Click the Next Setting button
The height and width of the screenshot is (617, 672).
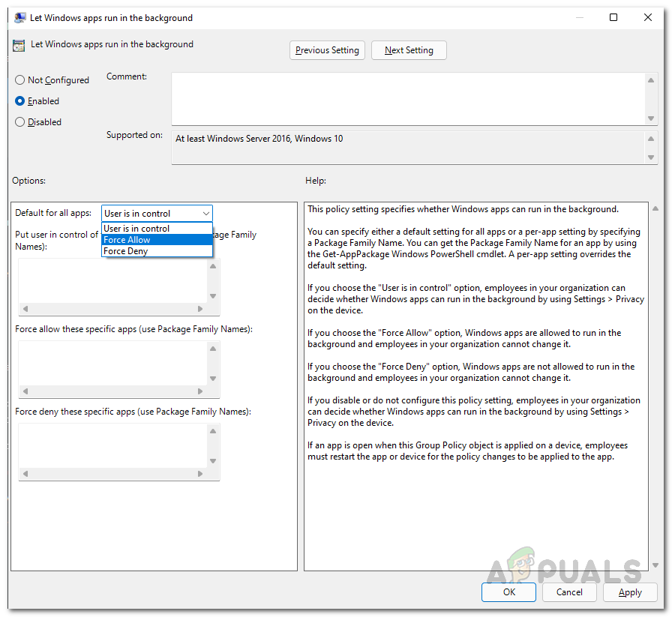coord(409,50)
